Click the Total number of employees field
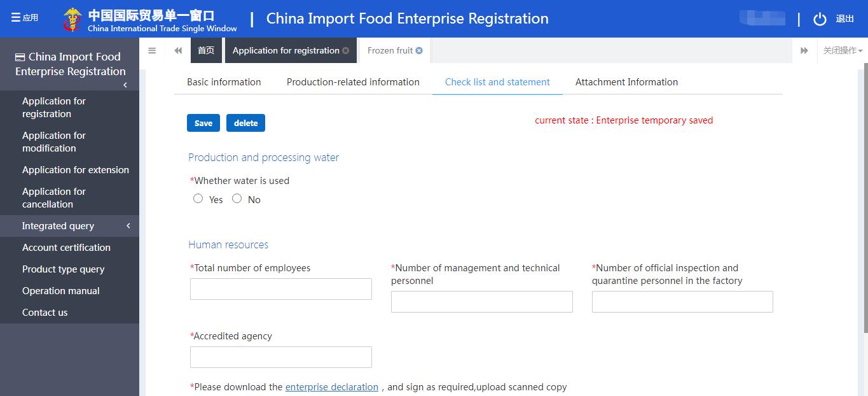Image resolution: width=868 pixels, height=396 pixels. click(x=280, y=289)
